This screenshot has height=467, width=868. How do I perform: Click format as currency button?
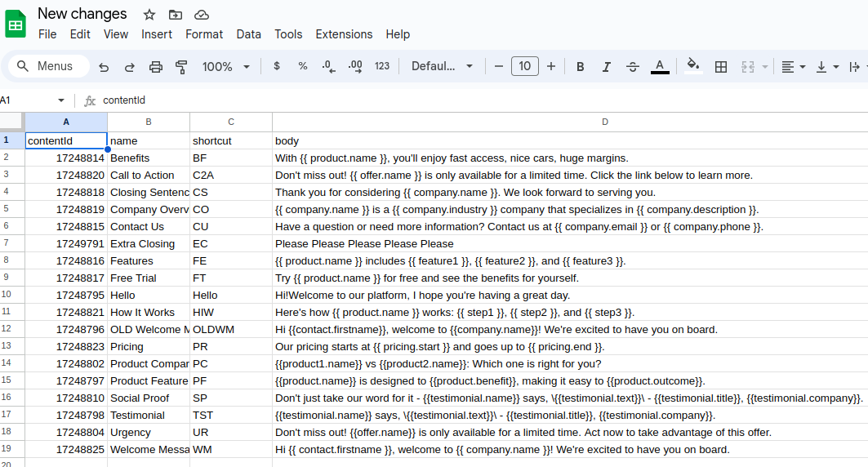pyautogui.click(x=277, y=67)
